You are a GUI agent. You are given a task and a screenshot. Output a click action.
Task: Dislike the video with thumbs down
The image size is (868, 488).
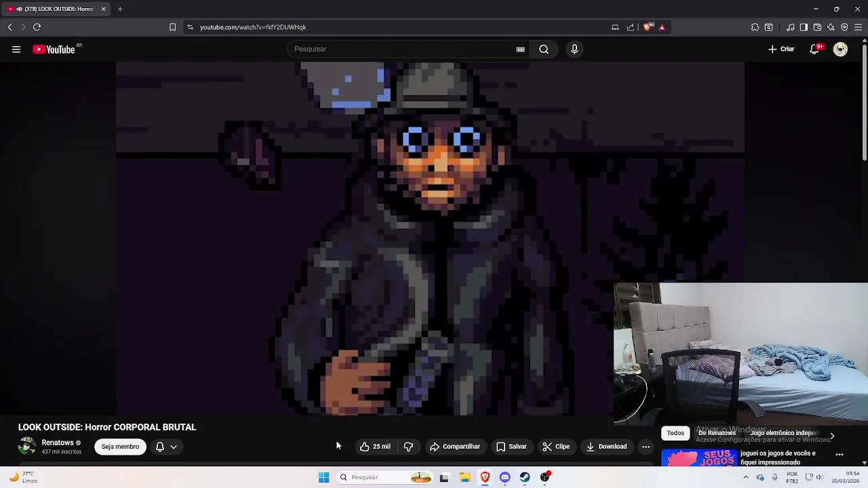click(408, 447)
